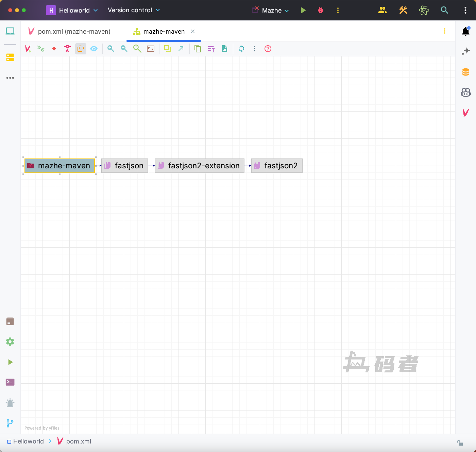The height and width of the screenshot is (452, 476).
Task: Expand the Mazhe run configuration dropdown
Action: (x=275, y=10)
